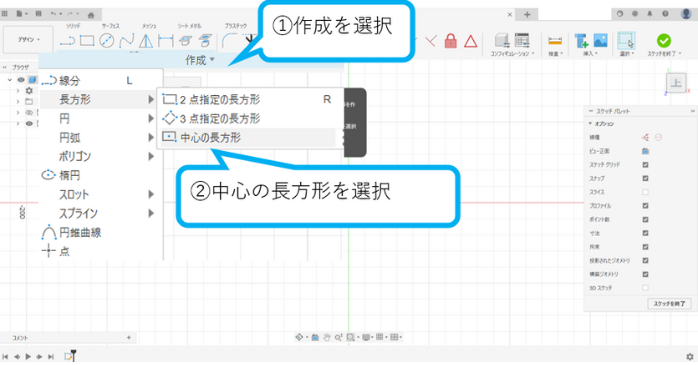Click the insert image icon

point(601,41)
